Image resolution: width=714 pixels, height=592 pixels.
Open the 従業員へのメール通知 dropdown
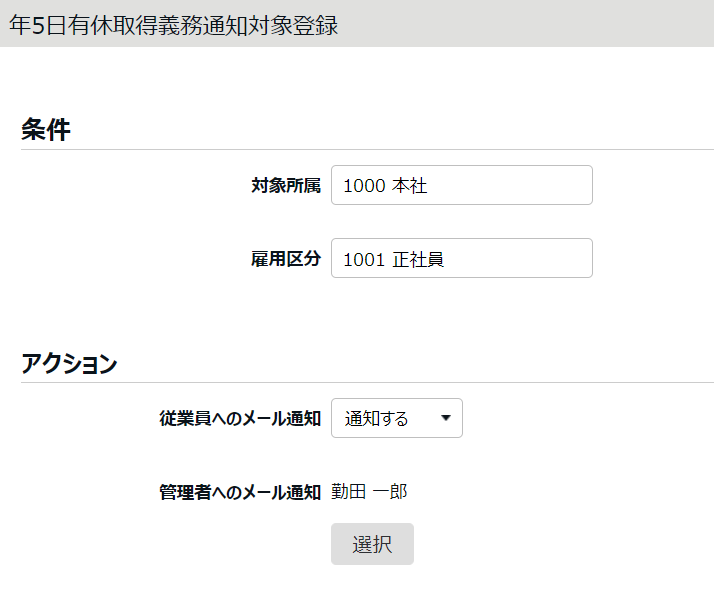coord(396,419)
